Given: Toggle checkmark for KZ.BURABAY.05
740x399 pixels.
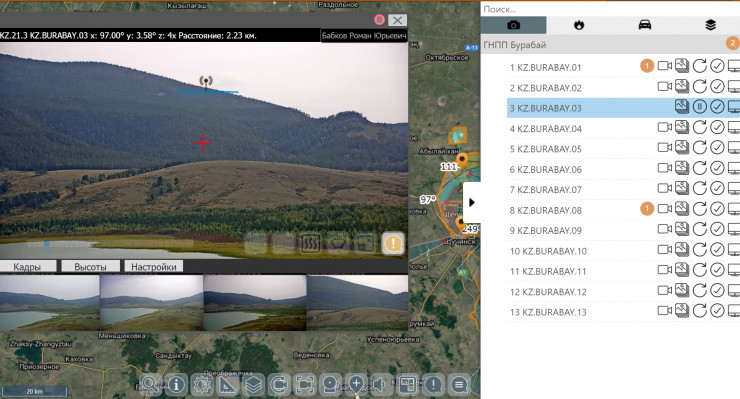Looking at the screenshot, I should point(717,148).
